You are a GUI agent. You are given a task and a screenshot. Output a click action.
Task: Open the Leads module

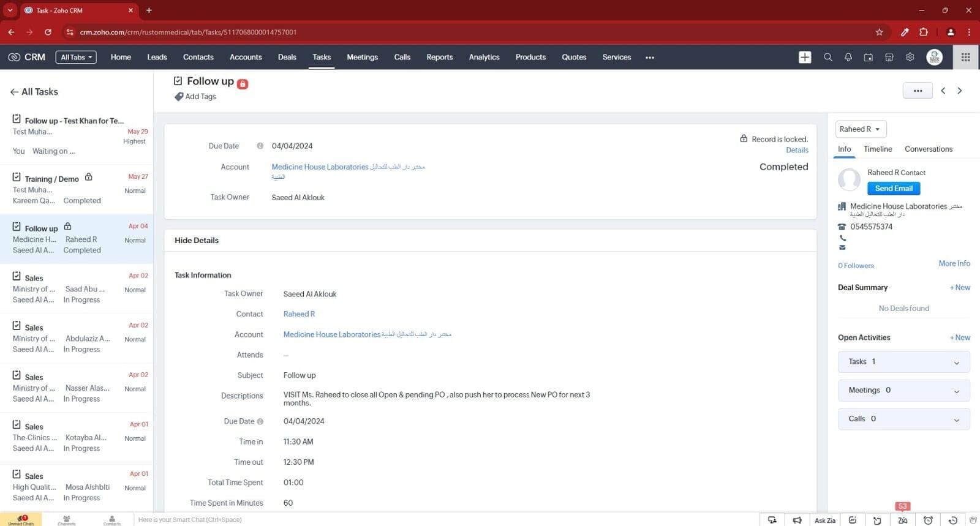click(x=157, y=57)
